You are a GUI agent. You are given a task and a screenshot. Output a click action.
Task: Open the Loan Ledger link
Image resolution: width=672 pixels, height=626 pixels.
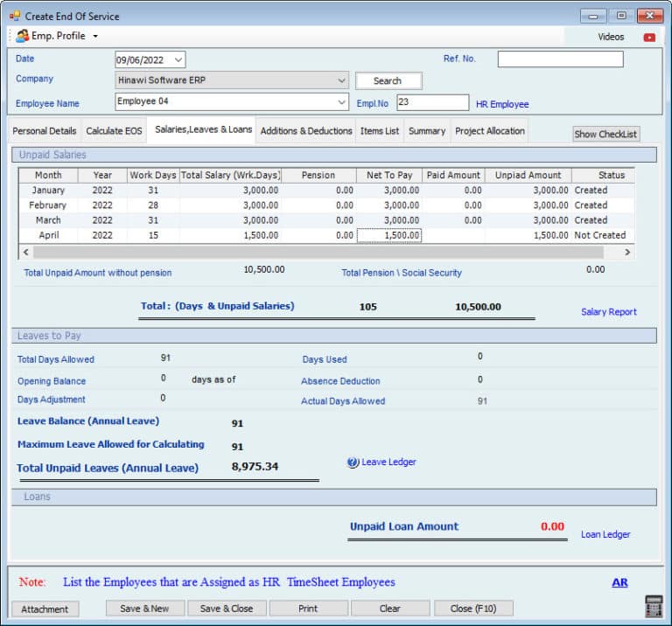(x=605, y=534)
